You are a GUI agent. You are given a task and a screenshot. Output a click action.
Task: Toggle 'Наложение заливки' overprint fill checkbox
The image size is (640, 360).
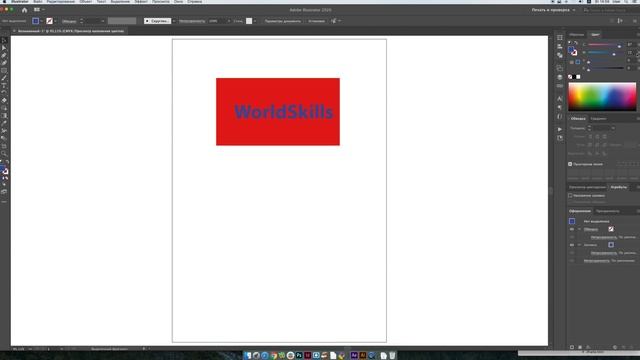[x=570, y=196]
